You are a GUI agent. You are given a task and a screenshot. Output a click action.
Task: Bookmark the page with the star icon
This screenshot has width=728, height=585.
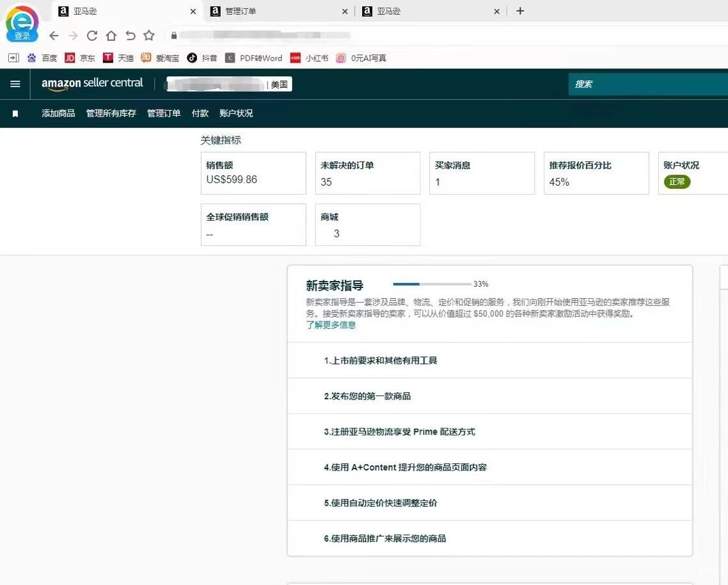pyautogui.click(x=149, y=35)
